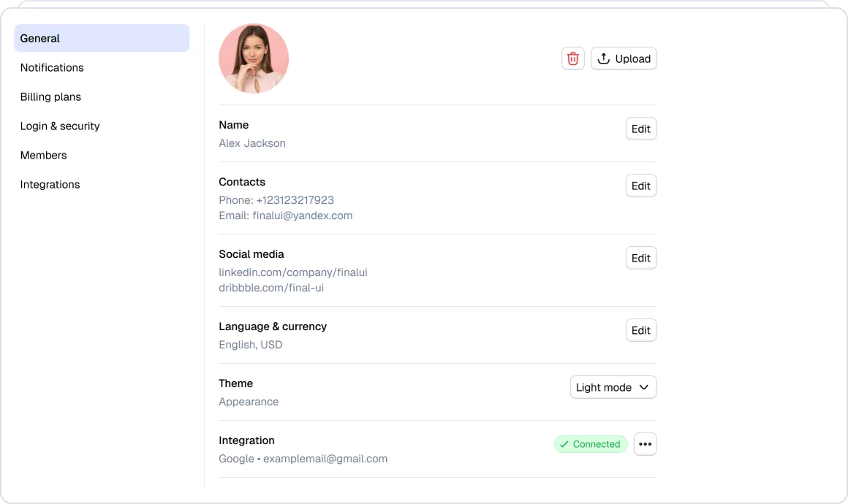
Task: Edit Social media links
Action: 641,259
